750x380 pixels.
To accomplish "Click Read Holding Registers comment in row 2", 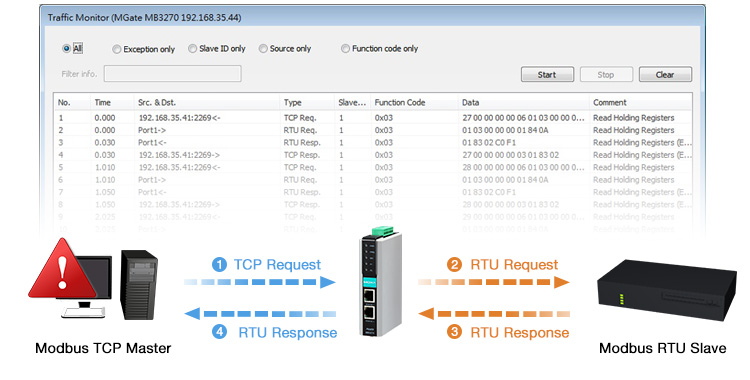I will click(x=634, y=130).
